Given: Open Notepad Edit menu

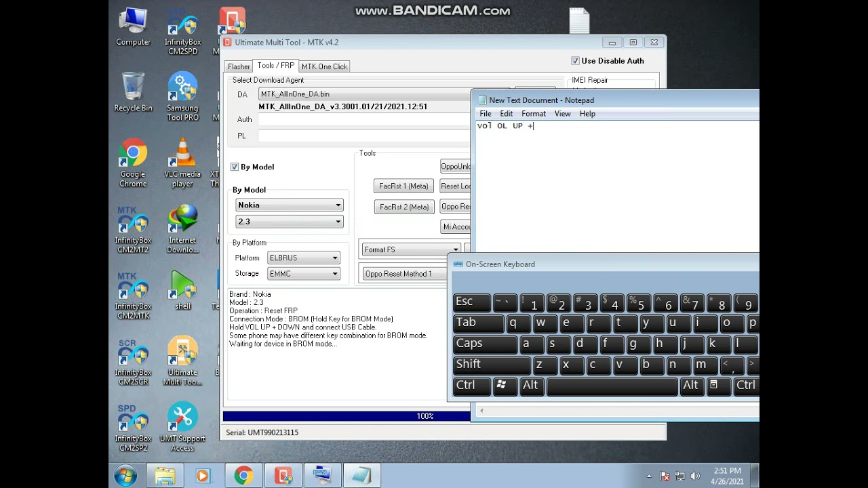Looking at the screenshot, I should click(x=507, y=114).
